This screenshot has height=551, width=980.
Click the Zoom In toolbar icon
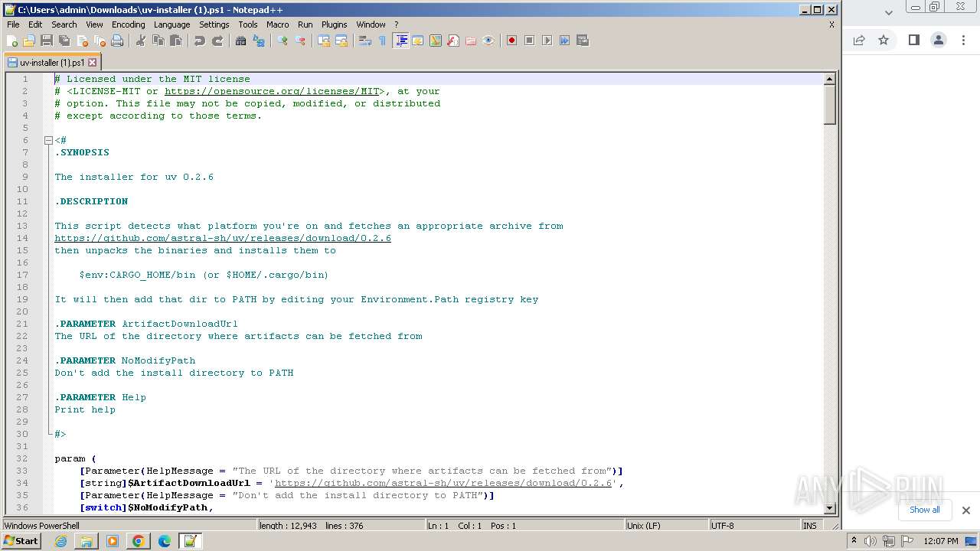pos(283,41)
